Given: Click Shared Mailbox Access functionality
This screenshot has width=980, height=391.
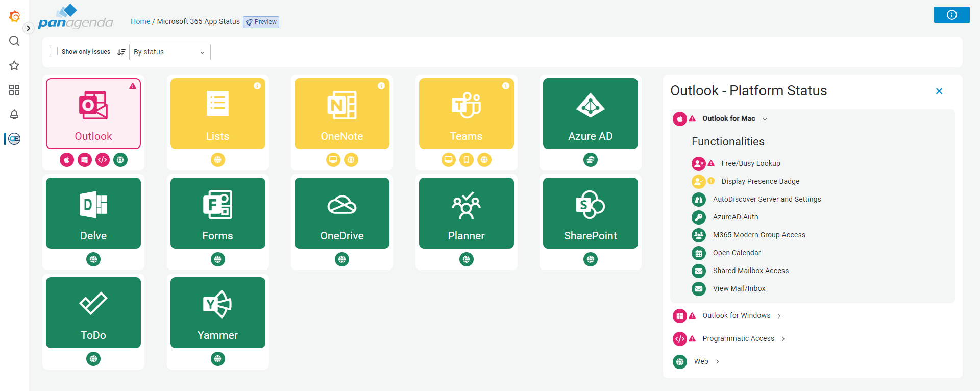Looking at the screenshot, I should [x=751, y=271].
